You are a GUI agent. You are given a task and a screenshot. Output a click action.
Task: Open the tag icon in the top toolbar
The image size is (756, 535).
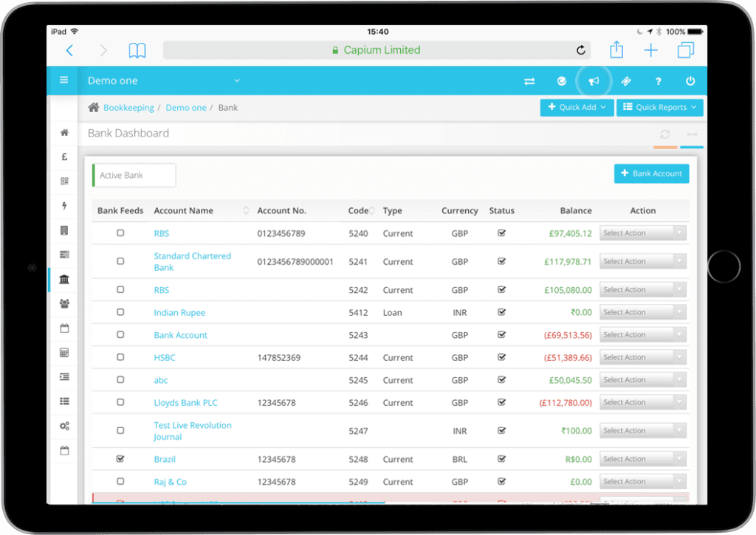coord(626,81)
